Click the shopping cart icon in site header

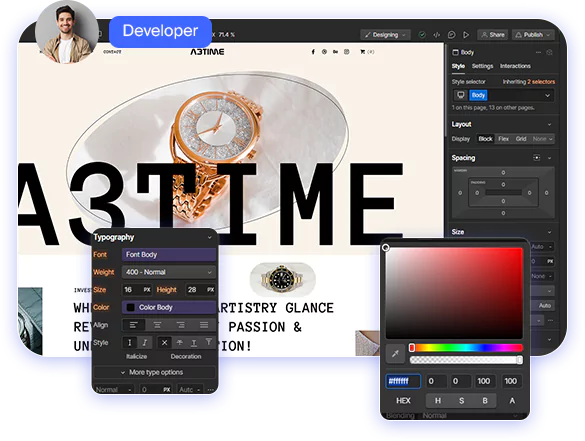362,52
